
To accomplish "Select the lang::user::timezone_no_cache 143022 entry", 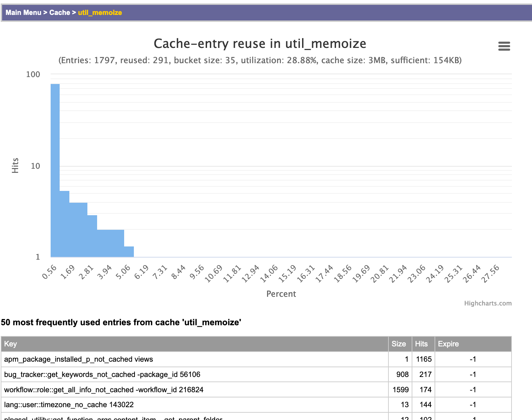I will pos(69,405).
